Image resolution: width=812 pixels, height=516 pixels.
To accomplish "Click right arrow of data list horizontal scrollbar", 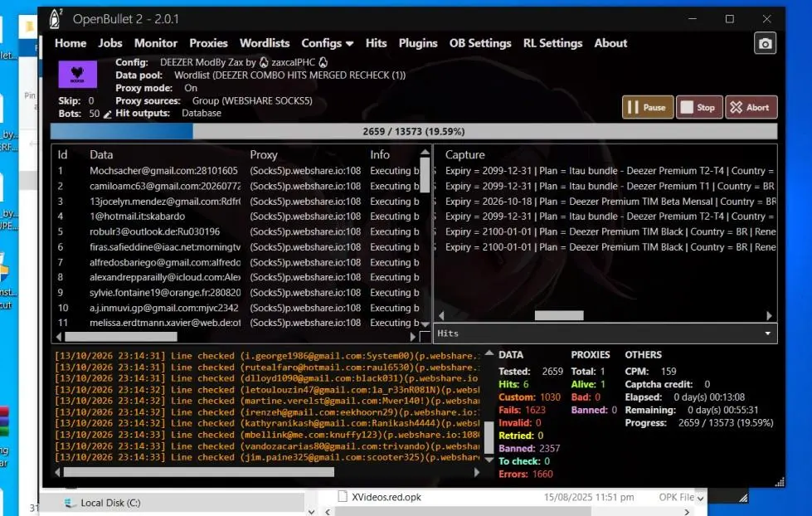I will [x=413, y=337].
